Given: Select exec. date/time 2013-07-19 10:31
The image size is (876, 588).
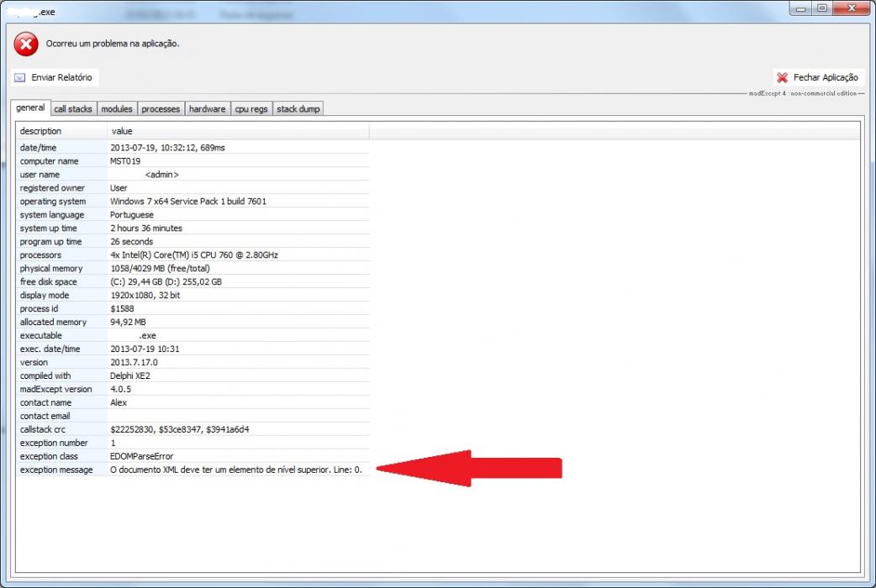Looking at the screenshot, I should [145, 349].
